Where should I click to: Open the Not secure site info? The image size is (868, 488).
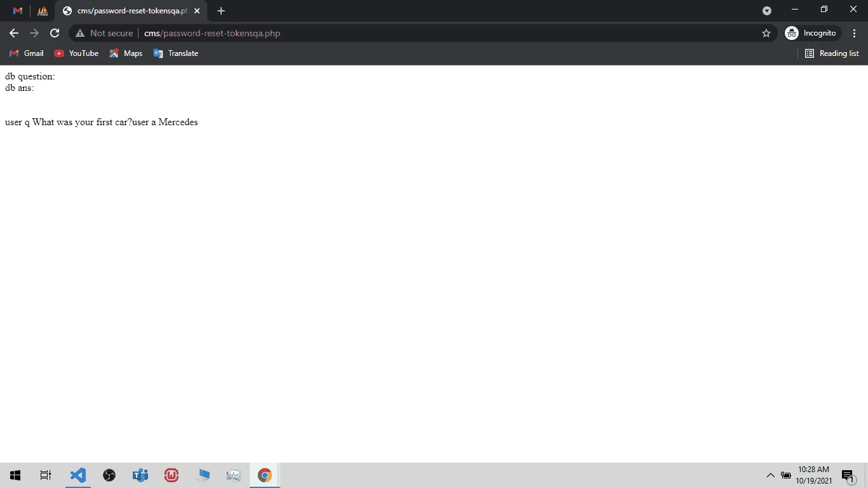(x=105, y=33)
